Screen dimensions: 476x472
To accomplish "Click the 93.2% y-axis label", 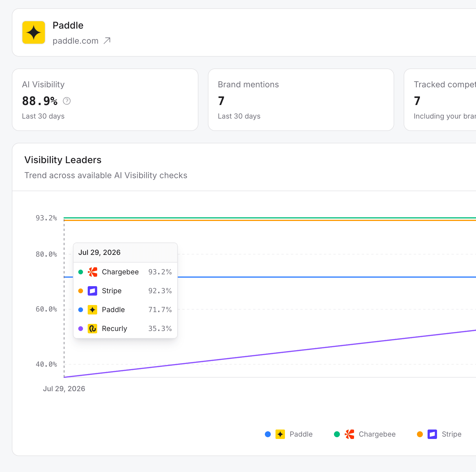I will (x=46, y=218).
